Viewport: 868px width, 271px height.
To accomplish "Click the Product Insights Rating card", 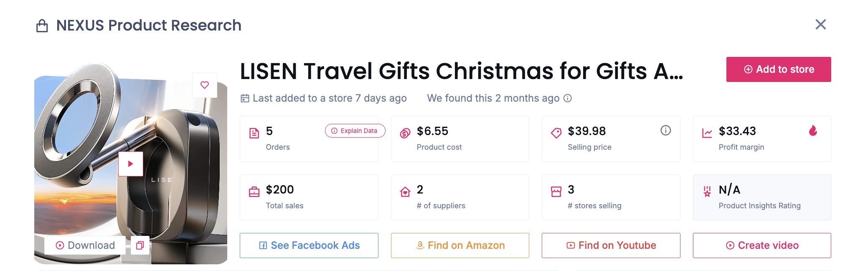I will pyautogui.click(x=762, y=197).
